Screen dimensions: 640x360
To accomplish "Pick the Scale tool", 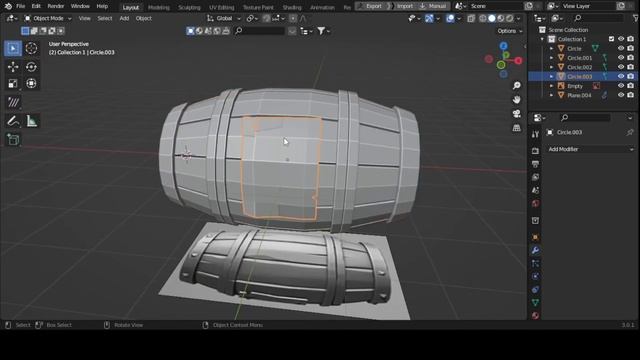I will pyautogui.click(x=13, y=83).
